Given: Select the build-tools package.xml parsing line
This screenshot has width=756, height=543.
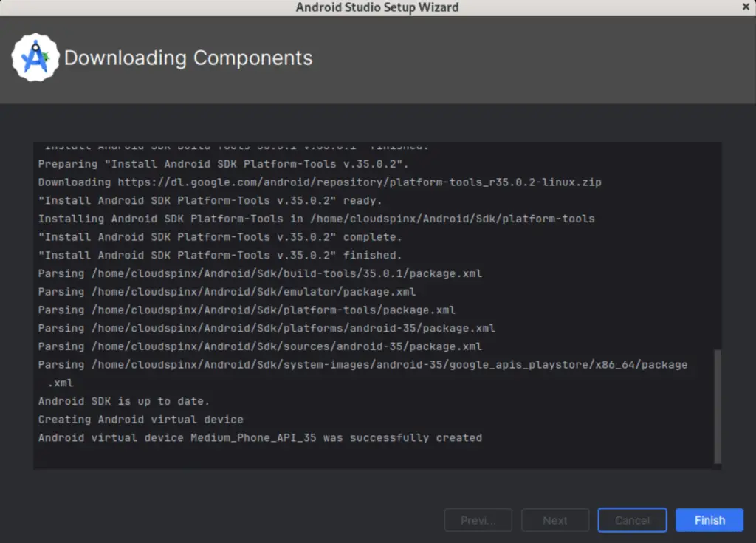Looking at the screenshot, I should pos(259,273).
